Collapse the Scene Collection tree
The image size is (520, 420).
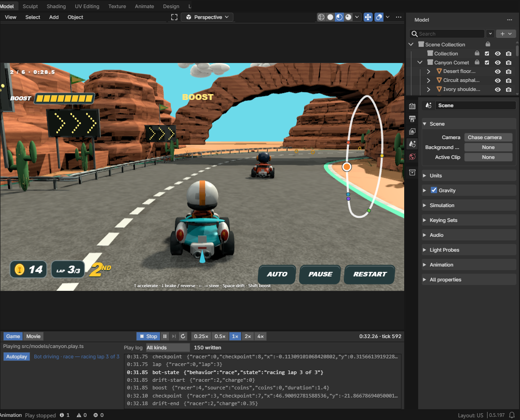pos(411,45)
